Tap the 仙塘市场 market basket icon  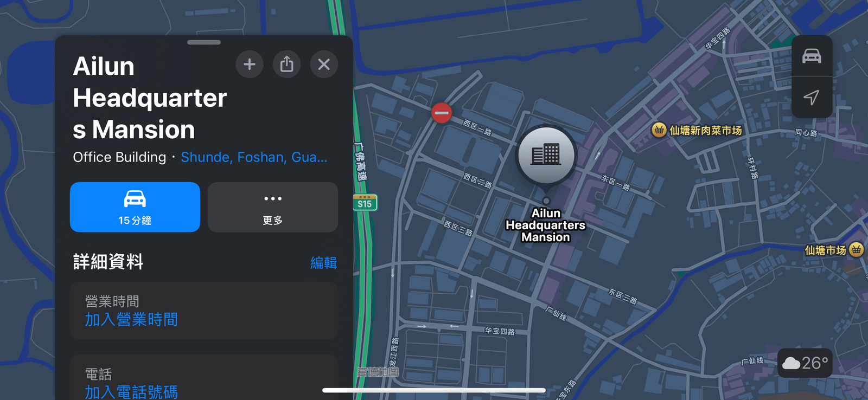pos(856,250)
